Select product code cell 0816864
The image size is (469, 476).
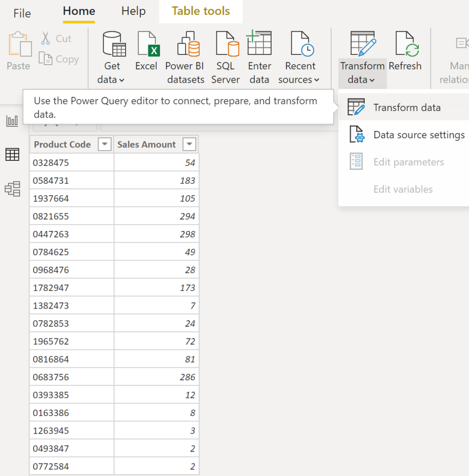pyautogui.click(x=72, y=359)
